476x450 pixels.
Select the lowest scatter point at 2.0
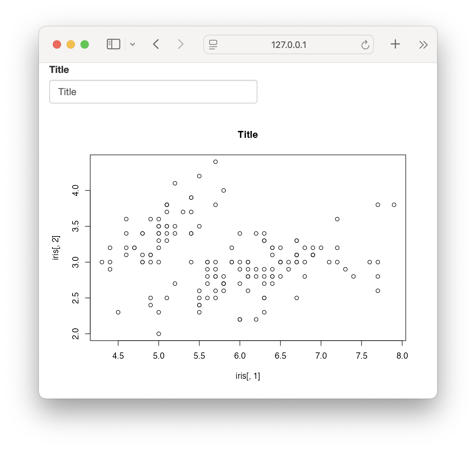pyautogui.click(x=159, y=334)
